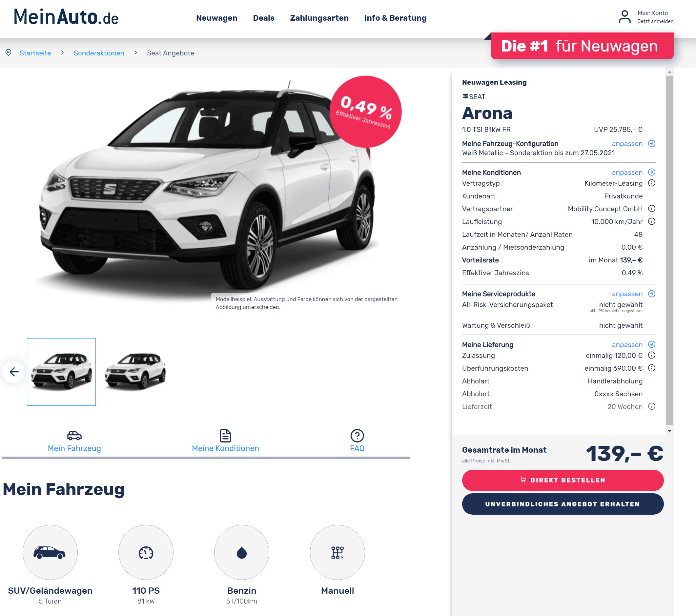Show info for Zulassung fee

(651, 356)
